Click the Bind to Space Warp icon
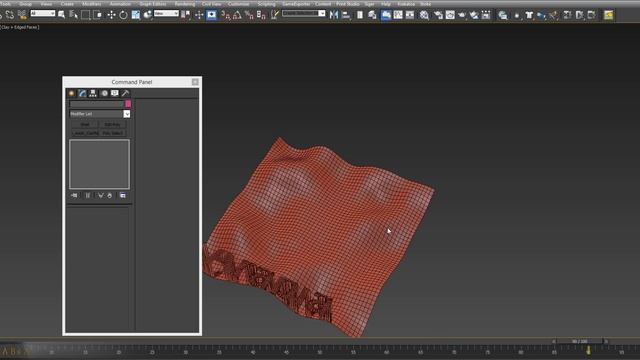Image resolution: width=640 pixels, height=360 pixels. pos(22,15)
